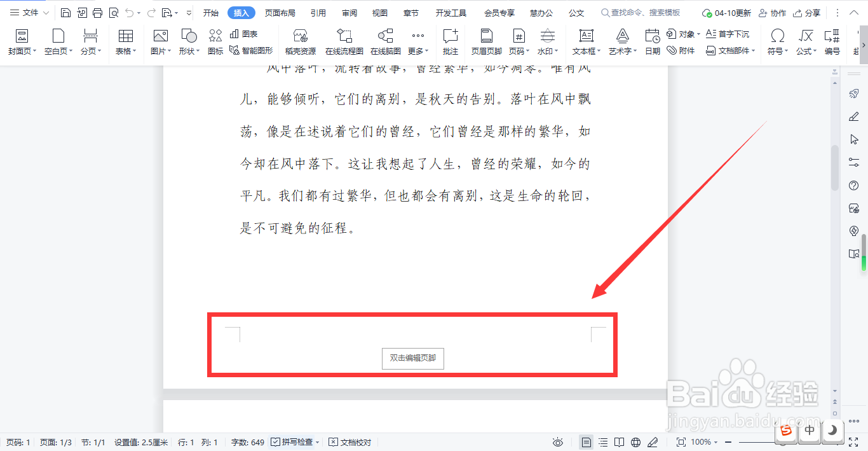Switch to the Page Layout (页面布局) tab
The image size is (868, 451).
280,13
